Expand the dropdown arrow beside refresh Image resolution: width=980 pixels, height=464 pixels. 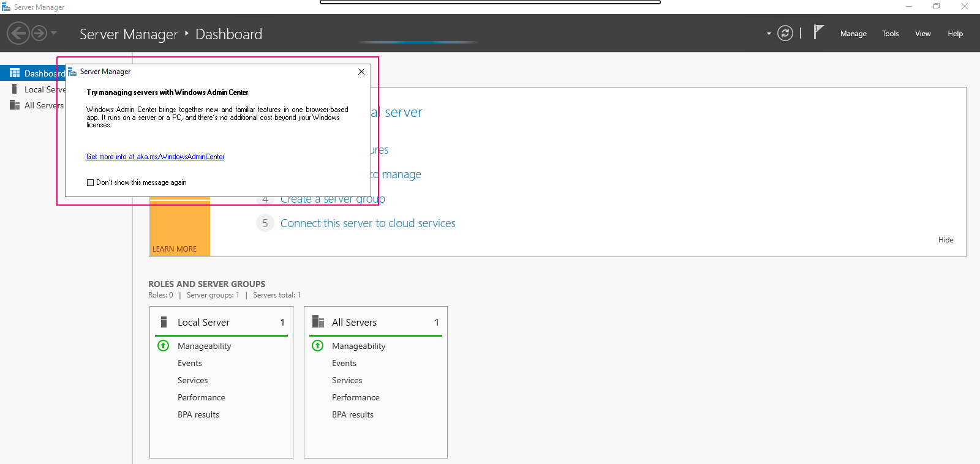click(x=769, y=34)
